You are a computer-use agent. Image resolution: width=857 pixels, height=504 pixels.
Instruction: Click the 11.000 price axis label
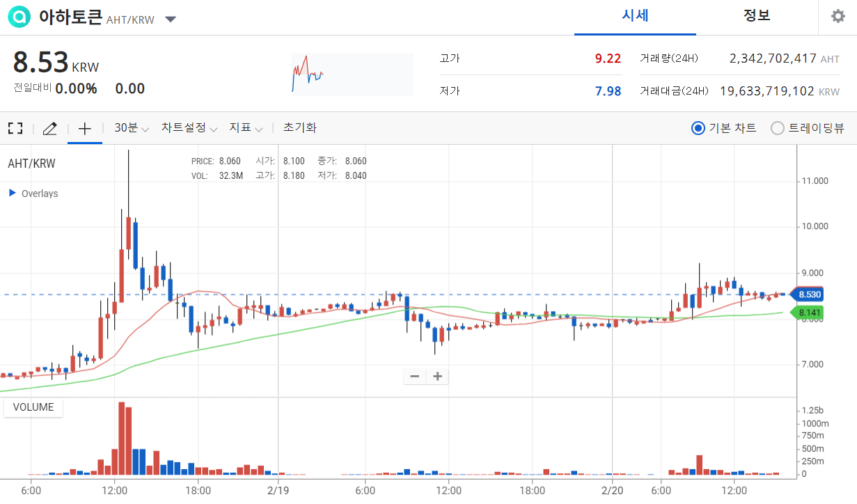click(815, 181)
